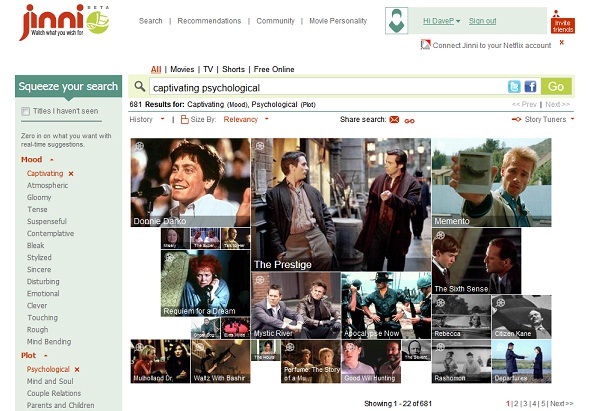Dismiss the Netflix connect notice

(561, 42)
